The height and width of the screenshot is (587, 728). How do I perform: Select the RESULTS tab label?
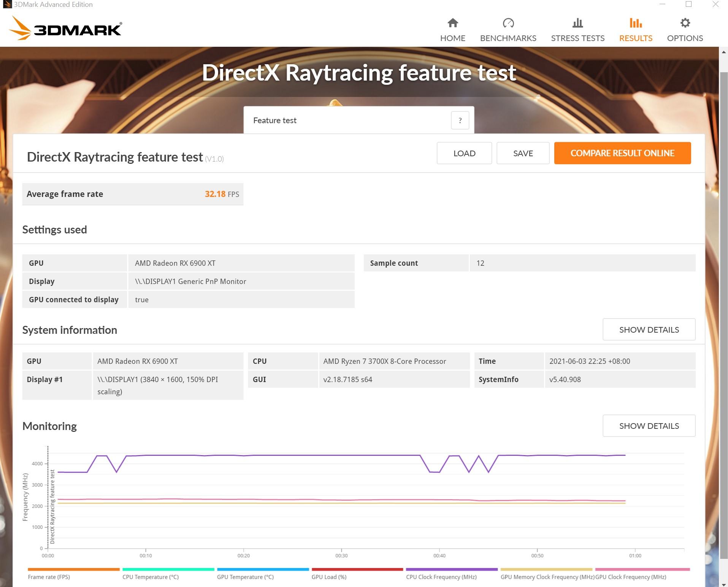(636, 38)
